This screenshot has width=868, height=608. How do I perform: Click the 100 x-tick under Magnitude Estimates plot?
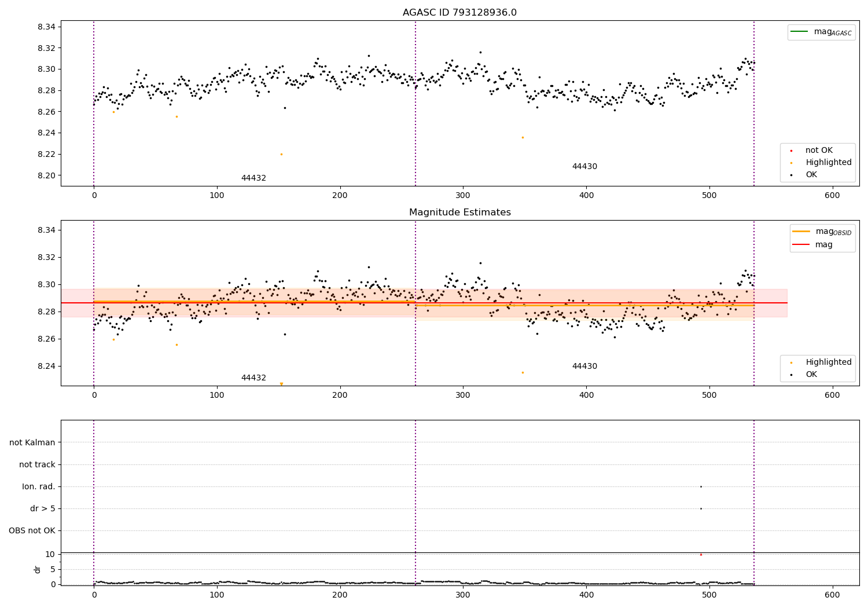217,395
